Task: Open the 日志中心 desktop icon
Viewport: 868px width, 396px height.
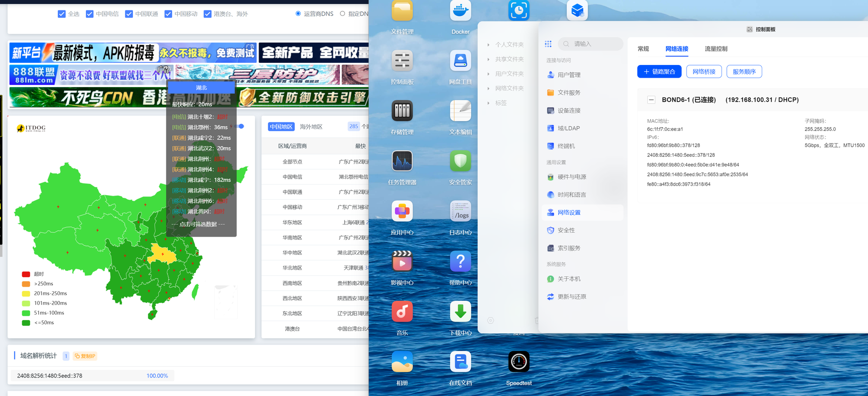Action: click(x=460, y=211)
